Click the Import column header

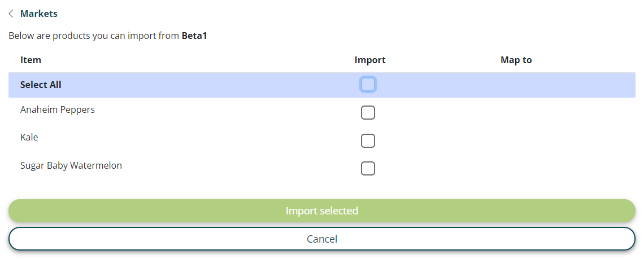(x=370, y=60)
